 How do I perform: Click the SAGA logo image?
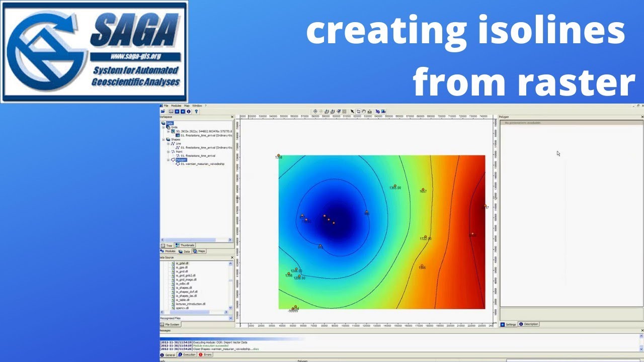[x=94, y=51]
